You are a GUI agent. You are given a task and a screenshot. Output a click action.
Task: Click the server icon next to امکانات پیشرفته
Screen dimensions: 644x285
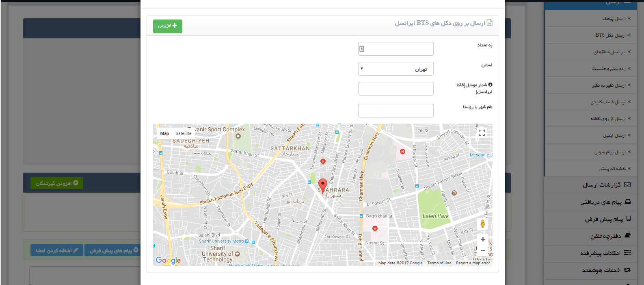point(627,253)
